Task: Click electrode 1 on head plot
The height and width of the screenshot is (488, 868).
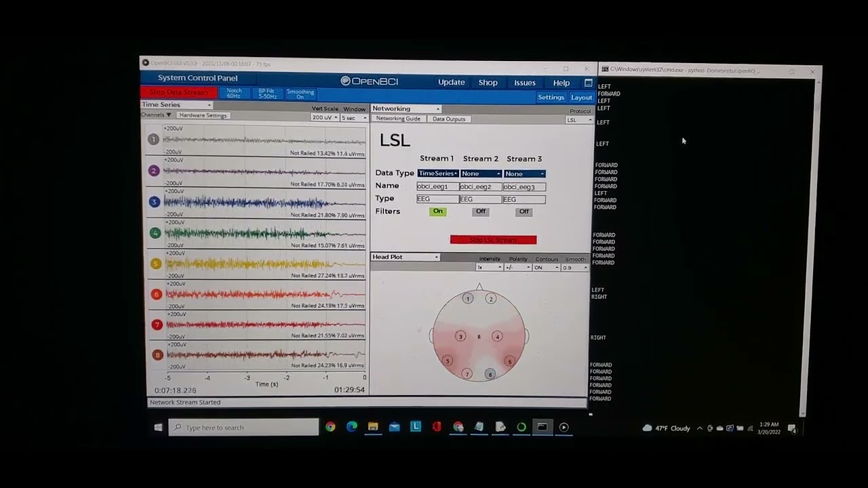Action: 467,298
